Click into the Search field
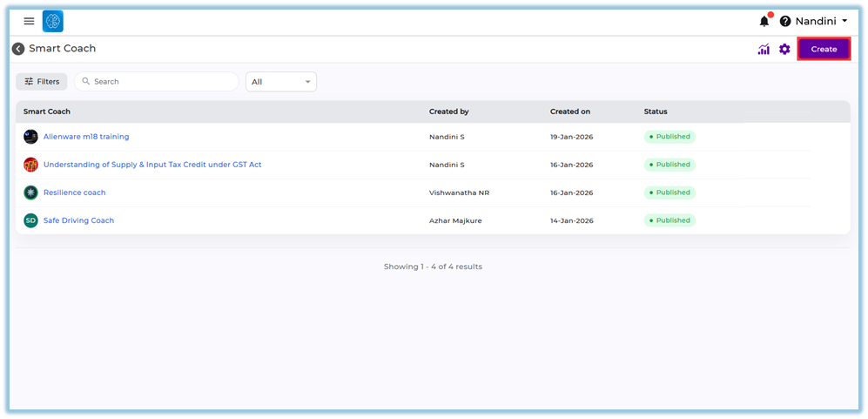The width and height of the screenshot is (868, 419). [161, 81]
